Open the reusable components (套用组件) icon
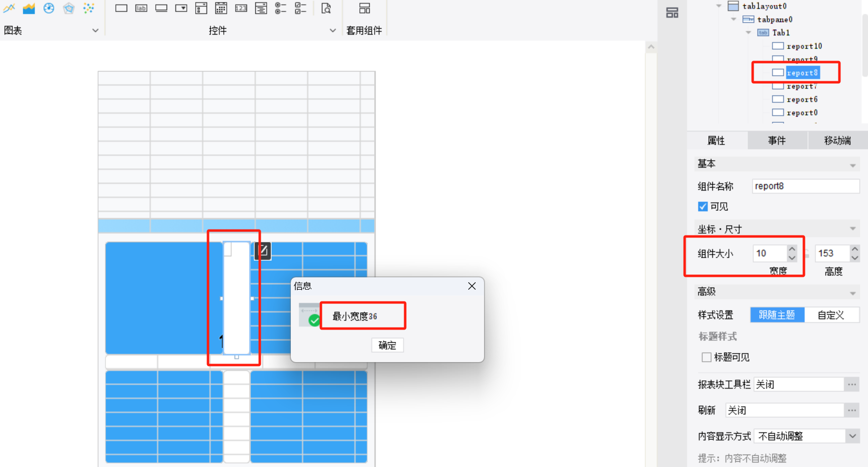868x467 pixels. (x=364, y=8)
